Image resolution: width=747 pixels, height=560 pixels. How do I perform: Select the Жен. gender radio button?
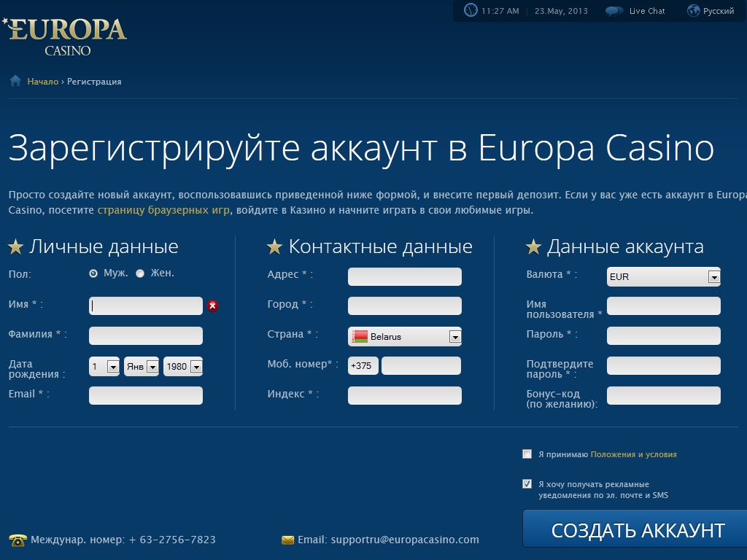tap(140, 273)
